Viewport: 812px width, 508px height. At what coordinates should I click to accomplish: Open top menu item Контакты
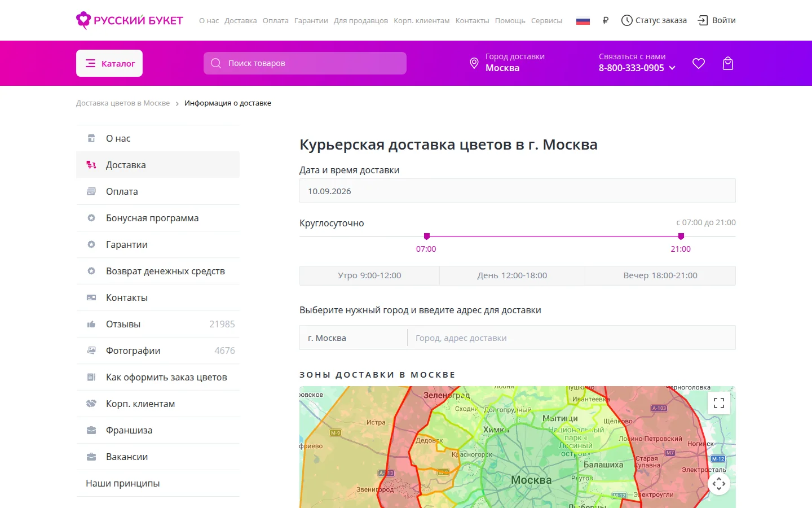472,21
